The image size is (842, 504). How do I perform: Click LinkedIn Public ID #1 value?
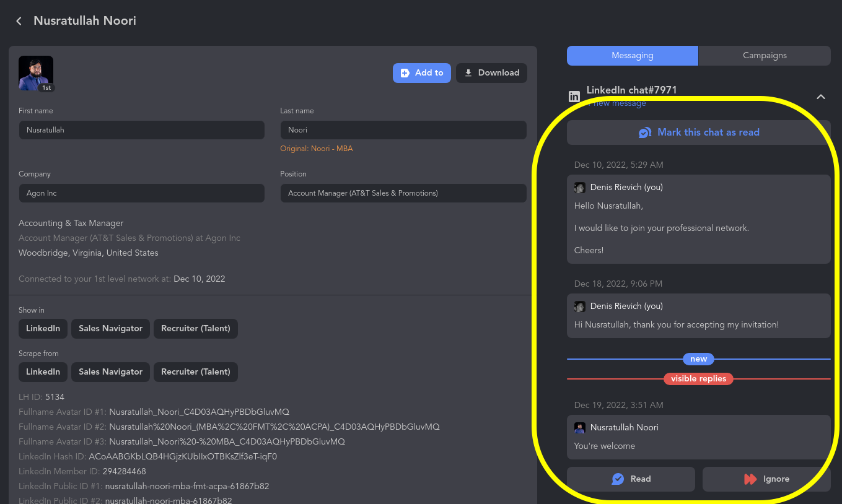187,487
